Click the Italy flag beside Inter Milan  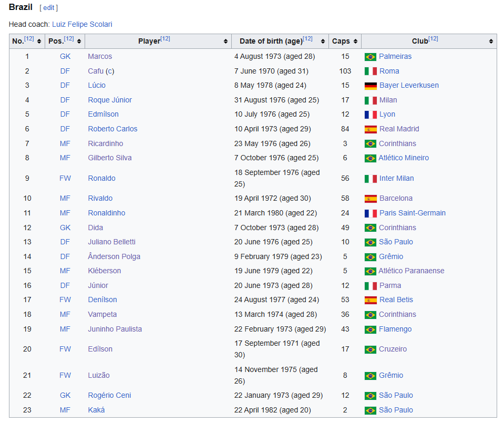371,179
